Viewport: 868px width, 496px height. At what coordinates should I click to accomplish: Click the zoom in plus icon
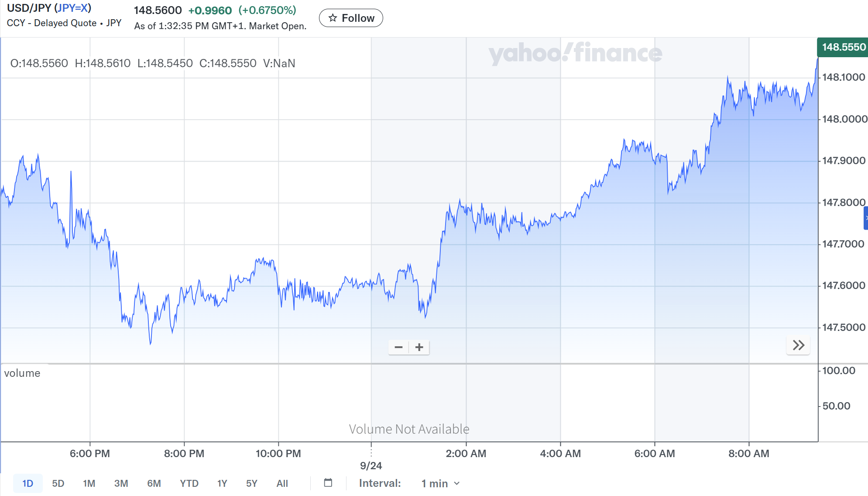coord(419,348)
